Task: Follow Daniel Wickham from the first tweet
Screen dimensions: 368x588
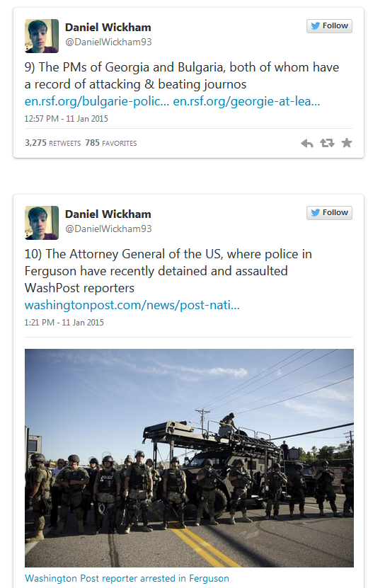Action: tap(329, 26)
